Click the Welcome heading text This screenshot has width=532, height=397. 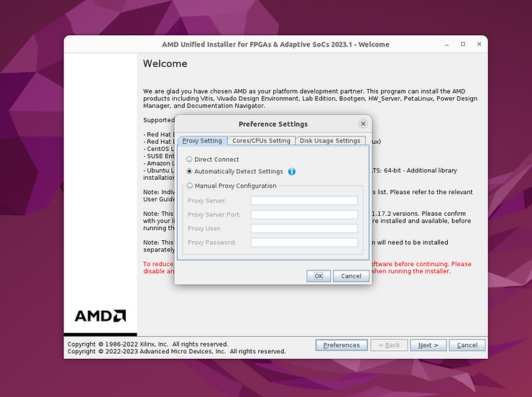coord(165,63)
